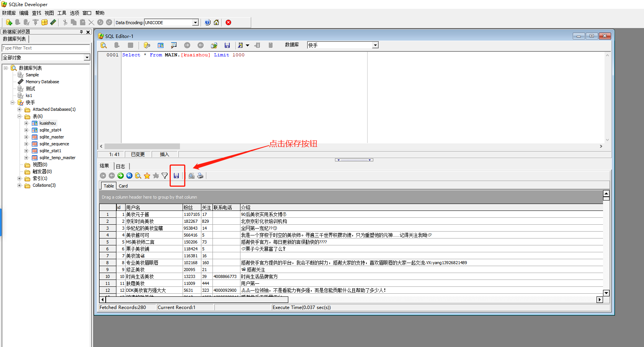
Task: Click the blue grid icon in SQL Editor toolbar
Action: 160,45
